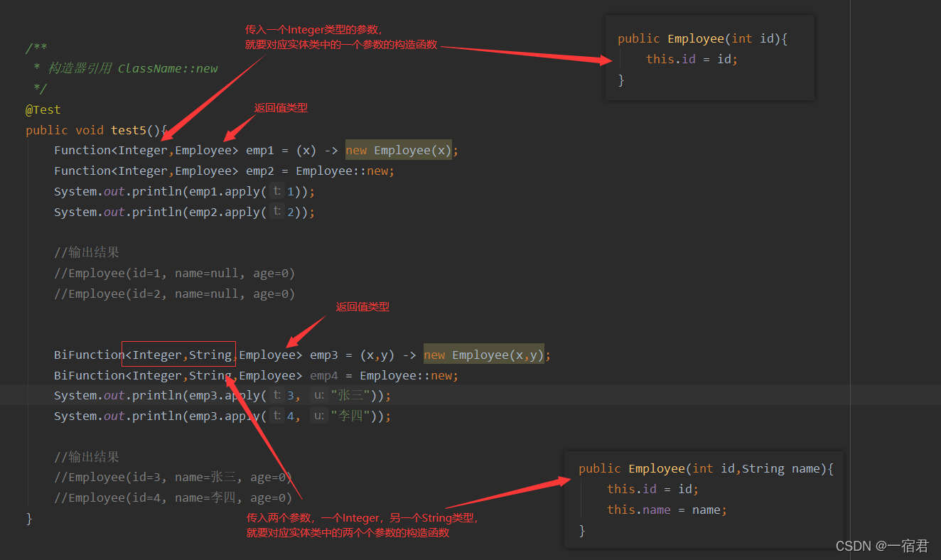This screenshot has height=560, width=941.
Task: Click the string literal "张三"
Action: click(x=350, y=395)
